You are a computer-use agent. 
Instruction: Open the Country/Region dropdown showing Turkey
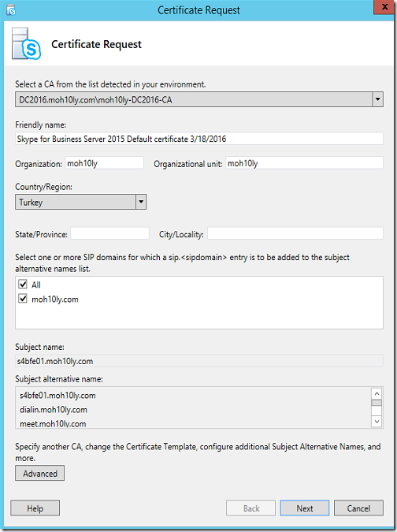pos(80,203)
